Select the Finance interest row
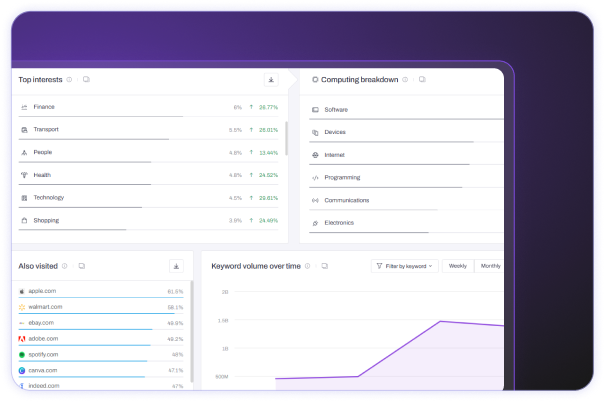This screenshot has width=605, height=402. (149, 107)
